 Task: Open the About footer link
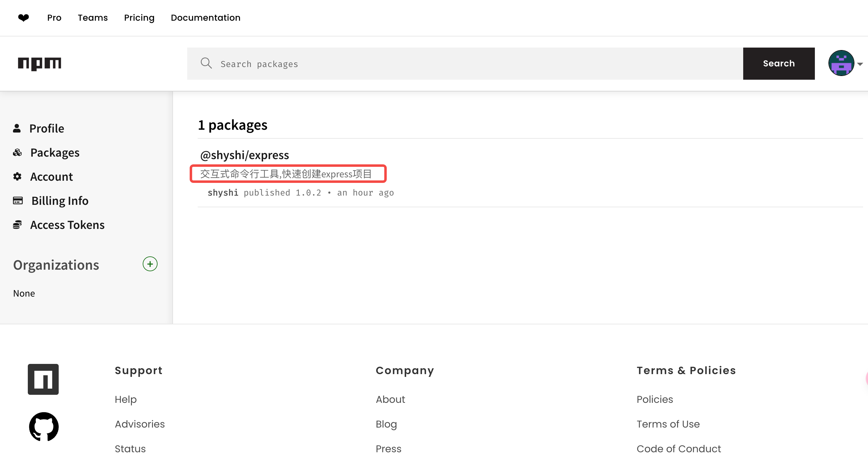coord(390,399)
